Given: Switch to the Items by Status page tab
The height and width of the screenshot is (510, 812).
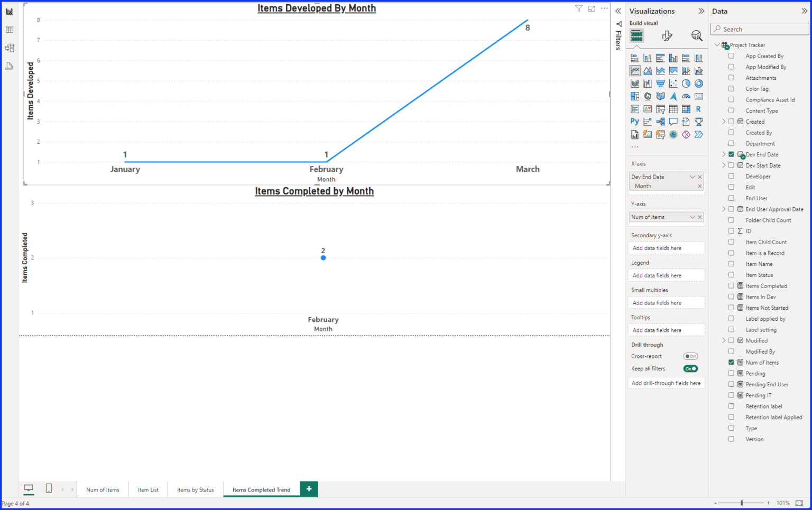Looking at the screenshot, I should (195, 489).
